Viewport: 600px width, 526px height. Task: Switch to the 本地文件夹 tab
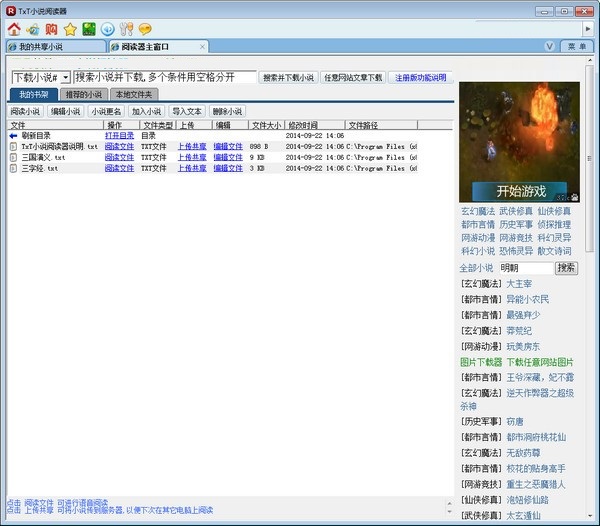[133, 94]
